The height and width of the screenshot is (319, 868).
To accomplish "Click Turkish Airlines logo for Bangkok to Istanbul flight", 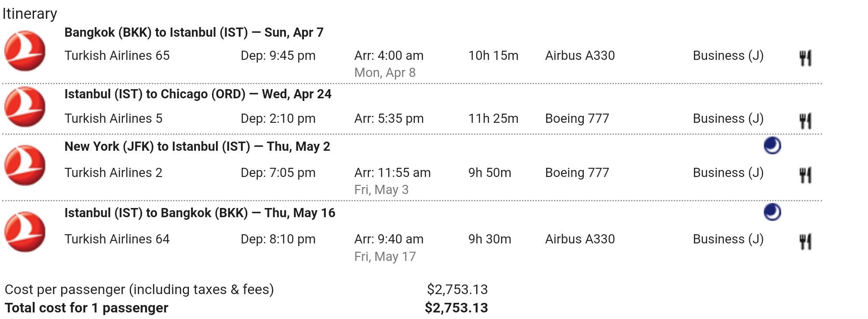I will (x=25, y=51).
